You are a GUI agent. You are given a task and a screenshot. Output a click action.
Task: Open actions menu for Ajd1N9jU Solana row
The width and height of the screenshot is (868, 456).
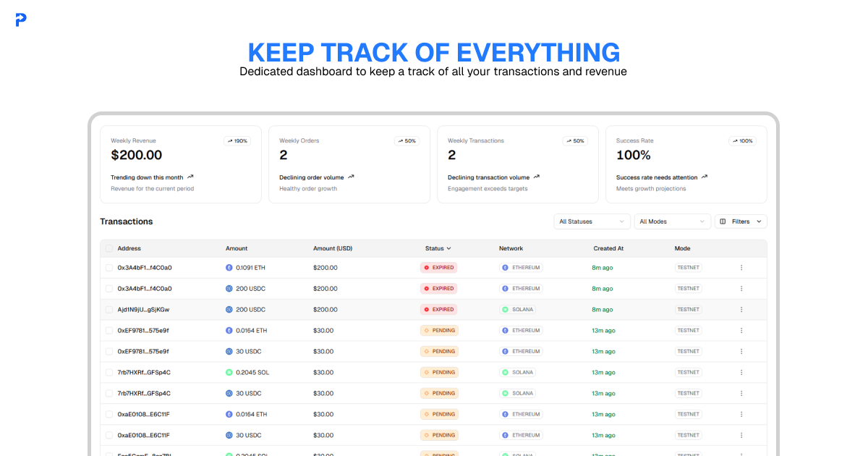click(x=741, y=310)
